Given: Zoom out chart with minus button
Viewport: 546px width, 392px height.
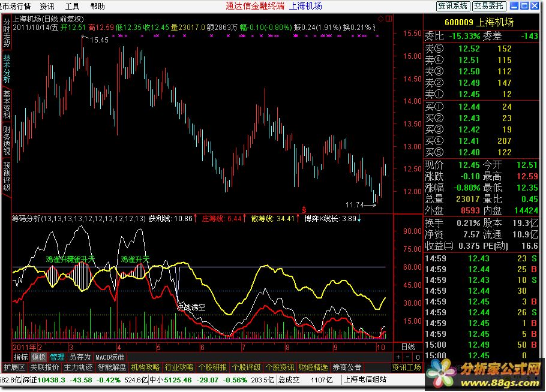Looking at the screenshot, I should coord(408,357).
